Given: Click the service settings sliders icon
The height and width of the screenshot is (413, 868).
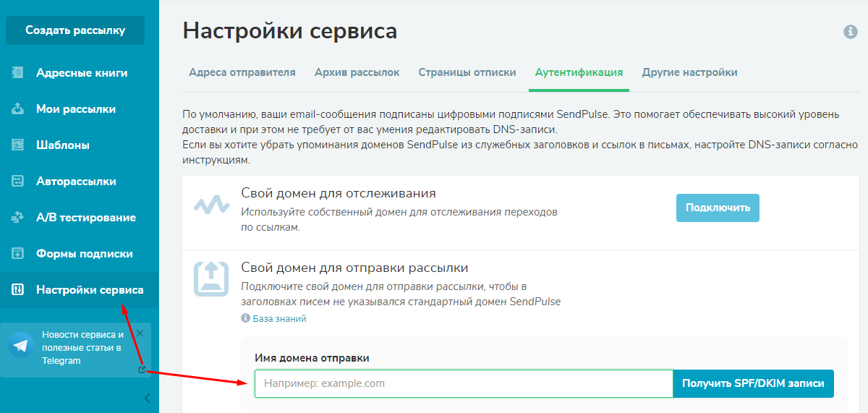Looking at the screenshot, I should (18, 290).
